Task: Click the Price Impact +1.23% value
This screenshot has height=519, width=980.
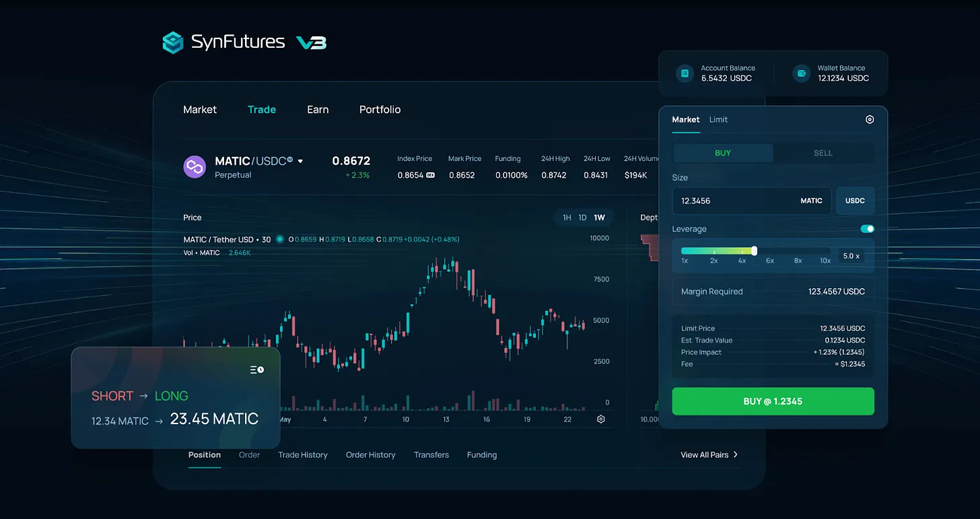Action: [x=839, y=352]
